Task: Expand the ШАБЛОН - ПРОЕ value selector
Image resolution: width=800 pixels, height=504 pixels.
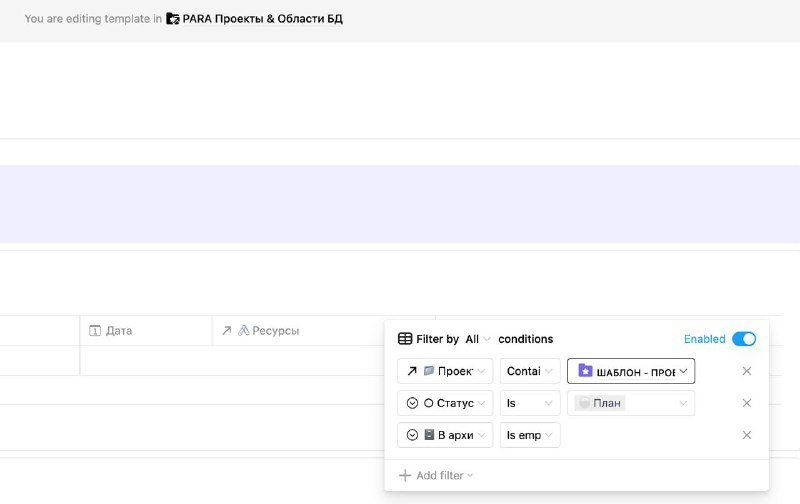Action: pyautogui.click(x=631, y=371)
